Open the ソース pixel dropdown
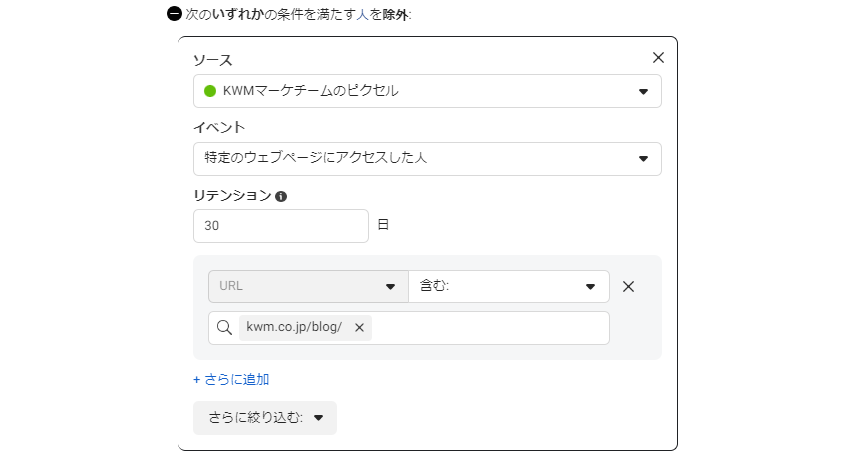 tap(427, 91)
